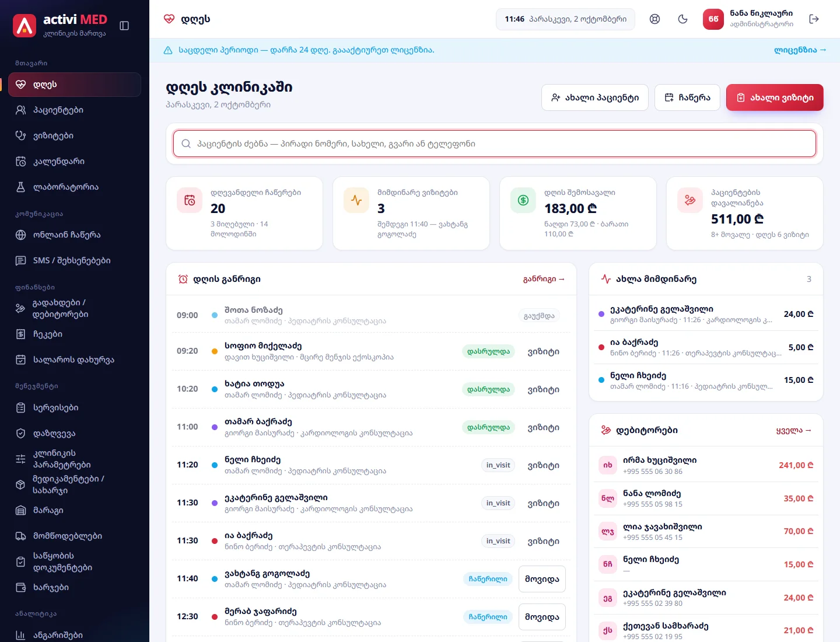
Task: Open ვიზიტი for სოფიო მიქელაძე
Action: pyautogui.click(x=544, y=352)
